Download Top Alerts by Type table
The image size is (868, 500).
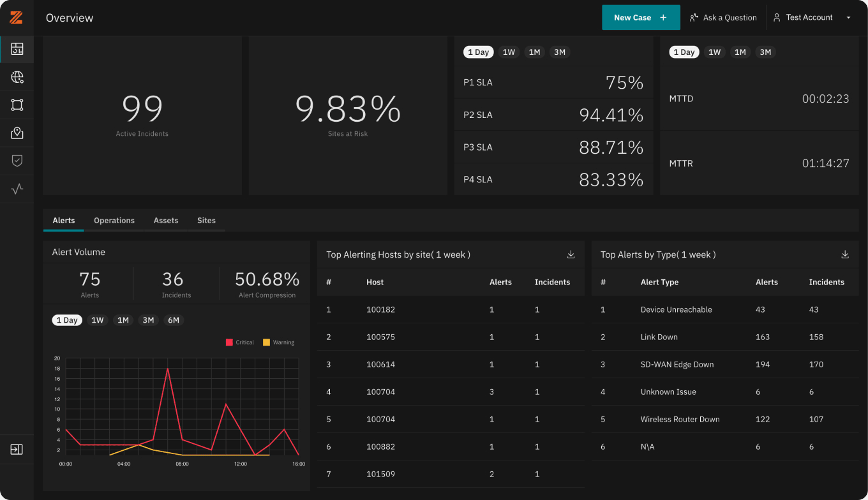(x=845, y=254)
